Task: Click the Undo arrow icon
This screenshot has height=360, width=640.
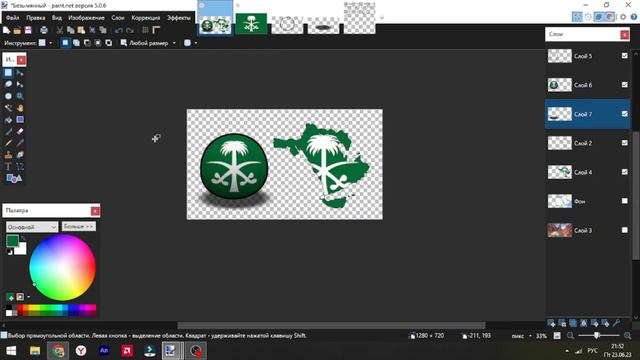Action: click(x=119, y=30)
